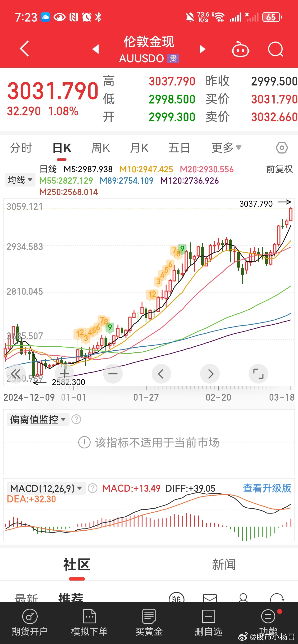Select the 分时 tab

click(x=21, y=148)
